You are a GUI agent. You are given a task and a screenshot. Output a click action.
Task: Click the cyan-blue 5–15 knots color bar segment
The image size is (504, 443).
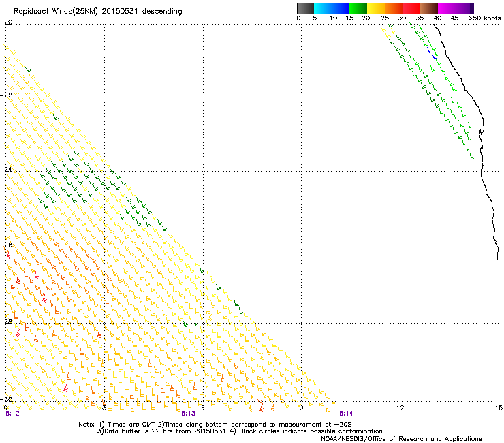pyautogui.click(x=332, y=8)
